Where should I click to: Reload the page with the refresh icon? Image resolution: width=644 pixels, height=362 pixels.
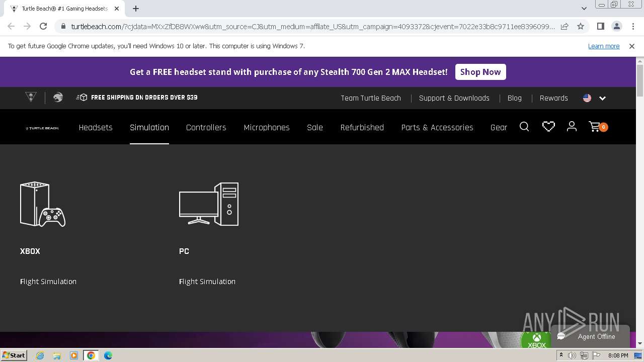pyautogui.click(x=43, y=26)
